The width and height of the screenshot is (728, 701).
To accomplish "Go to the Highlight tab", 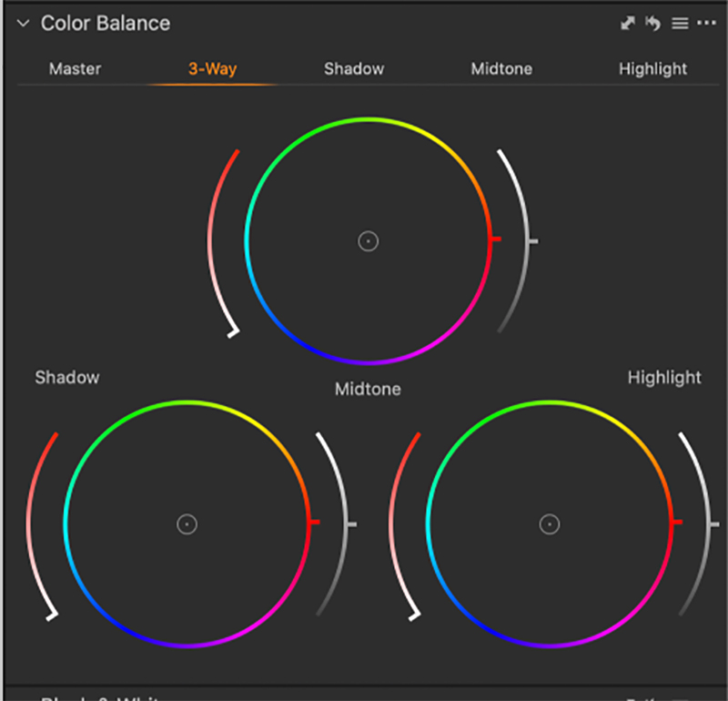I will [652, 69].
